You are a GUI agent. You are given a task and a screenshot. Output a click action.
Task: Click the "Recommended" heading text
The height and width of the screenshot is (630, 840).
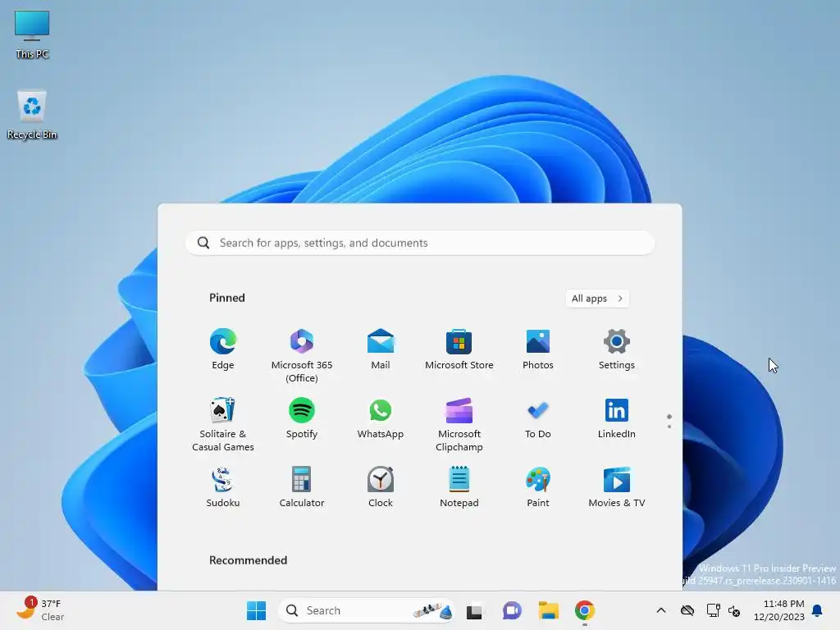(x=248, y=560)
